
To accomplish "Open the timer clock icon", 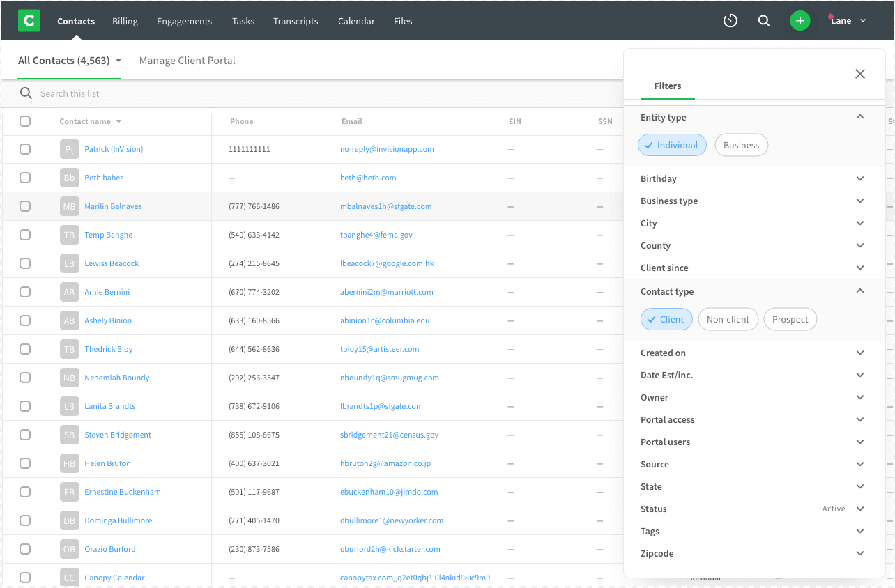I will 730,21.
